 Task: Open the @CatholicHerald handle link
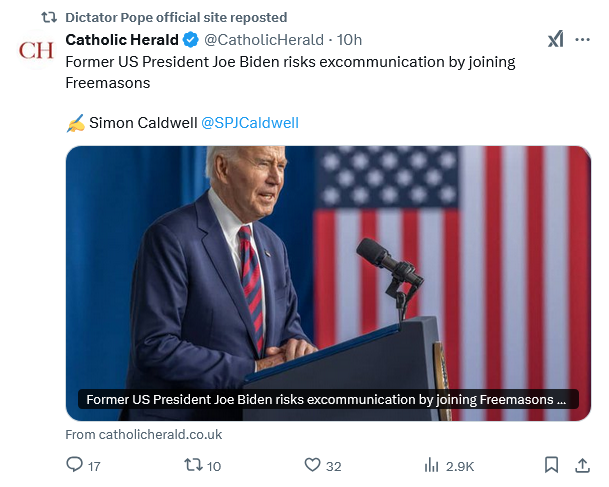pos(263,40)
